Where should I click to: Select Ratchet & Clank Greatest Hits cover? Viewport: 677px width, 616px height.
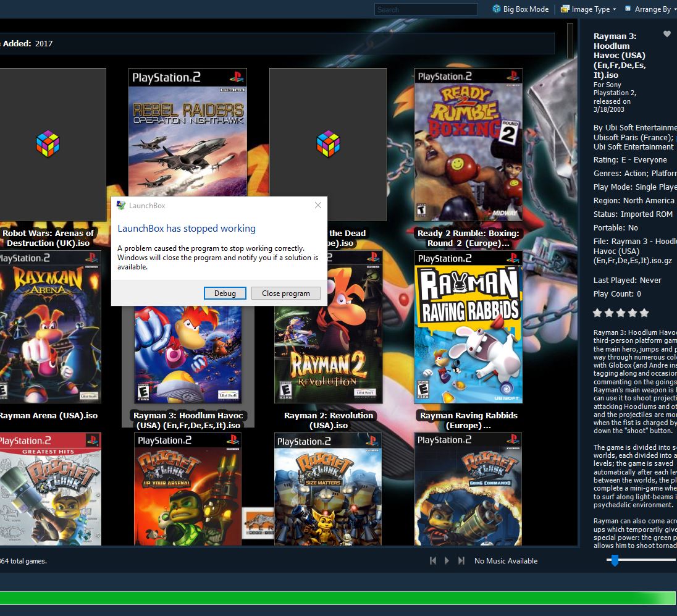tap(51, 489)
